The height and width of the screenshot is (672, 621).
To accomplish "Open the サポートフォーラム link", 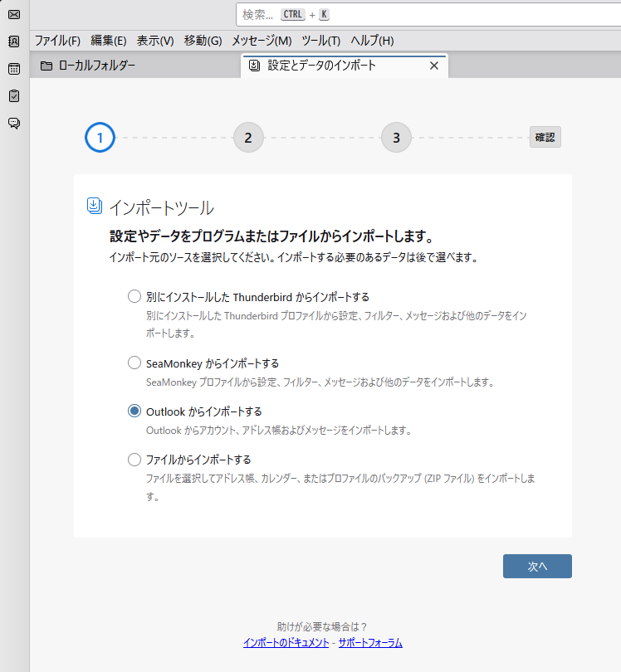I will [370, 643].
